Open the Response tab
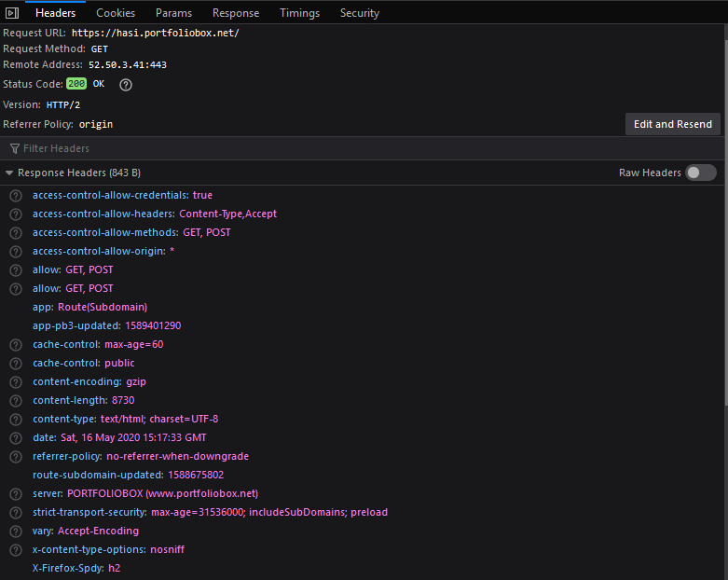This screenshot has width=728, height=580. click(x=236, y=13)
